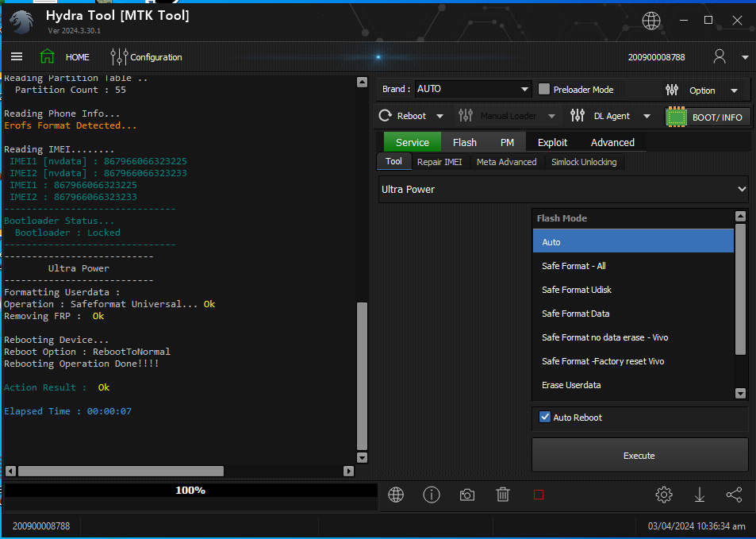Switch to the Advanced tab
This screenshot has height=539, width=756.
612,142
